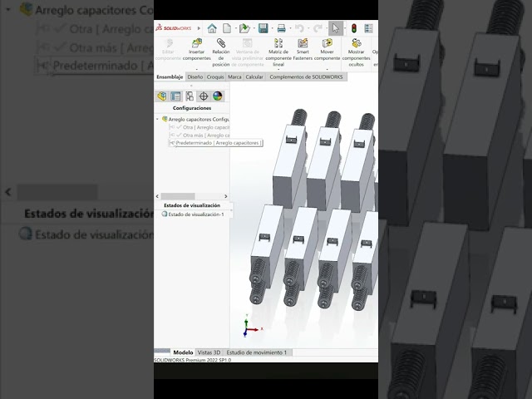Open PropertyManager tab icon
The height and width of the screenshot is (399, 532).
(175, 96)
